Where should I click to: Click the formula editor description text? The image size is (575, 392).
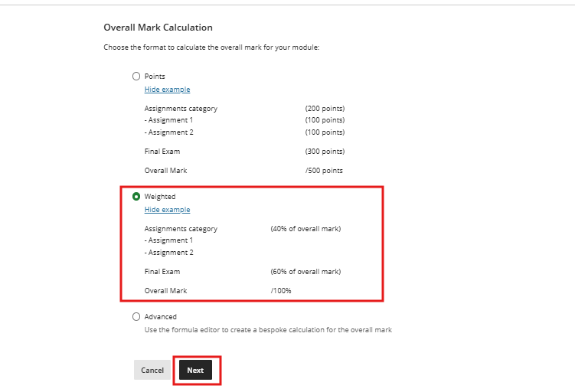coord(268,330)
